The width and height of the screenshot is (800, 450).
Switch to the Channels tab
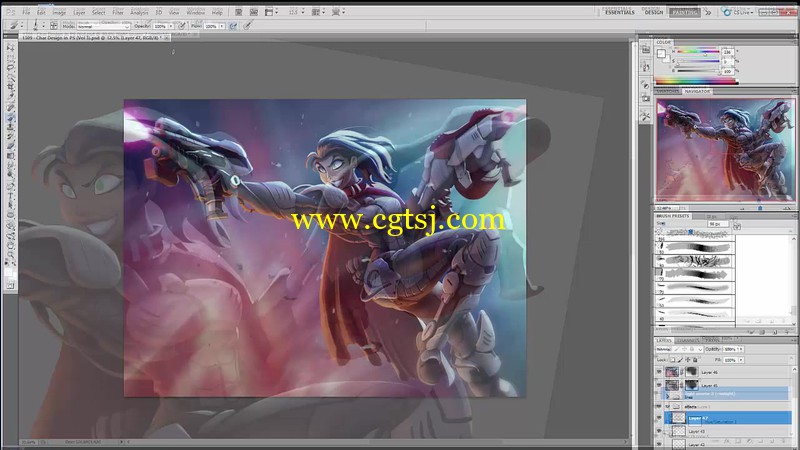[688, 340]
